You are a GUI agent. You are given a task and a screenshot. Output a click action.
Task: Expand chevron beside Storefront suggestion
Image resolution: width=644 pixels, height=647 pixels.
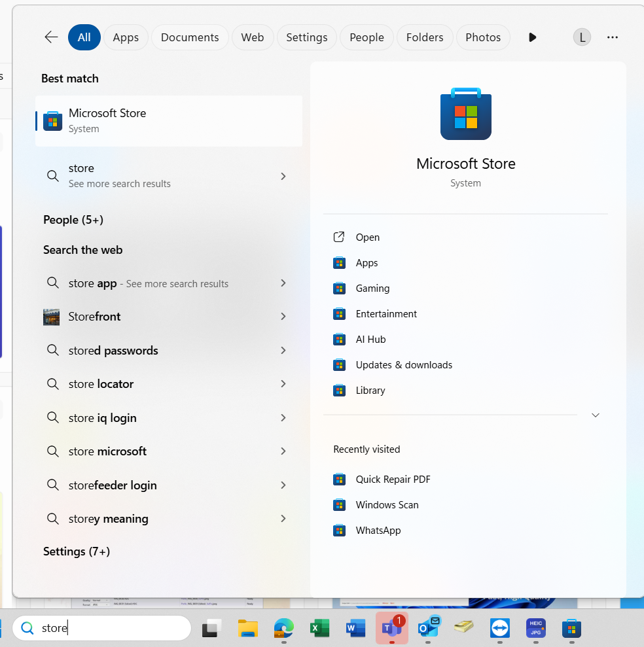pos(283,317)
